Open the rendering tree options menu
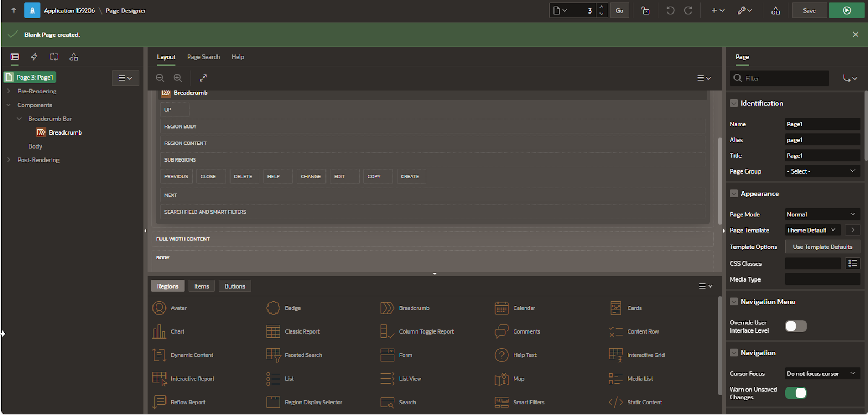This screenshot has width=868, height=415. point(125,78)
